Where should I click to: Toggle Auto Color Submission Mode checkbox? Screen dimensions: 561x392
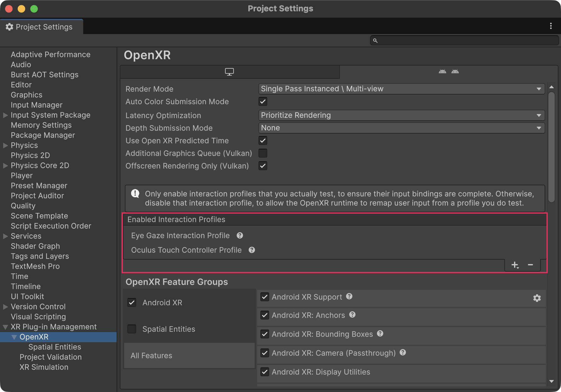click(263, 101)
